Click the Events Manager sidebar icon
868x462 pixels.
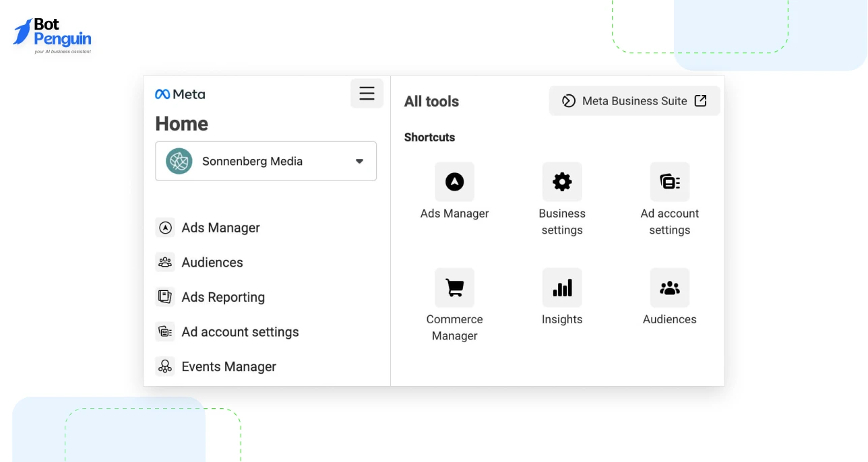coord(165,366)
